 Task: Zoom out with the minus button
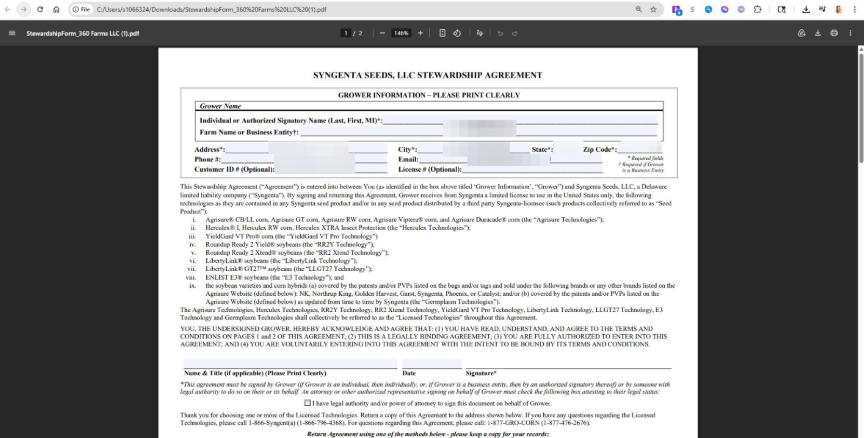[x=382, y=33]
